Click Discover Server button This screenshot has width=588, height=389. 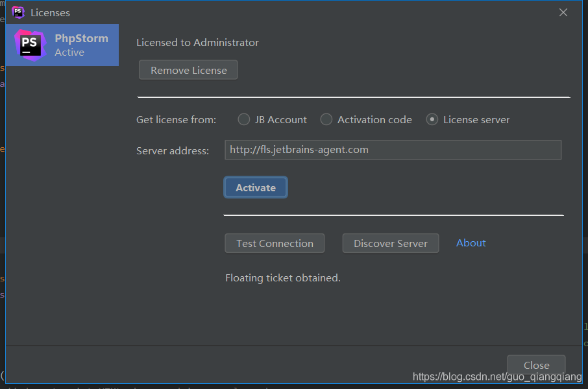click(x=390, y=243)
